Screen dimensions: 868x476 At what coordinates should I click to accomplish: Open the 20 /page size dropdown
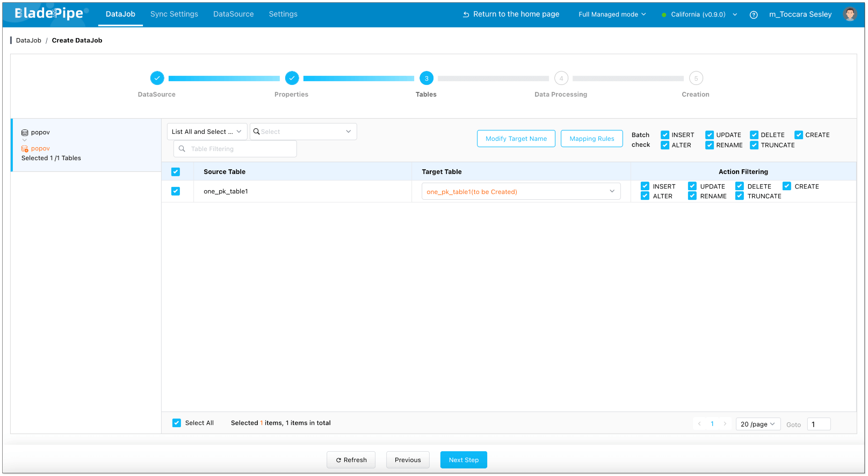pos(757,424)
